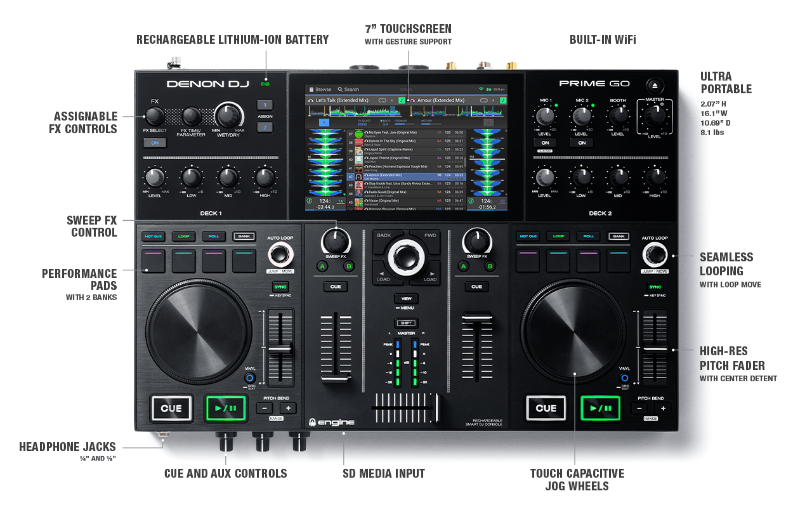The width and height of the screenshot is (812, 517).
Task: Select Deck 2 HOT CUE pad mode
Action: pyautogui.click(x=528, y=236)
